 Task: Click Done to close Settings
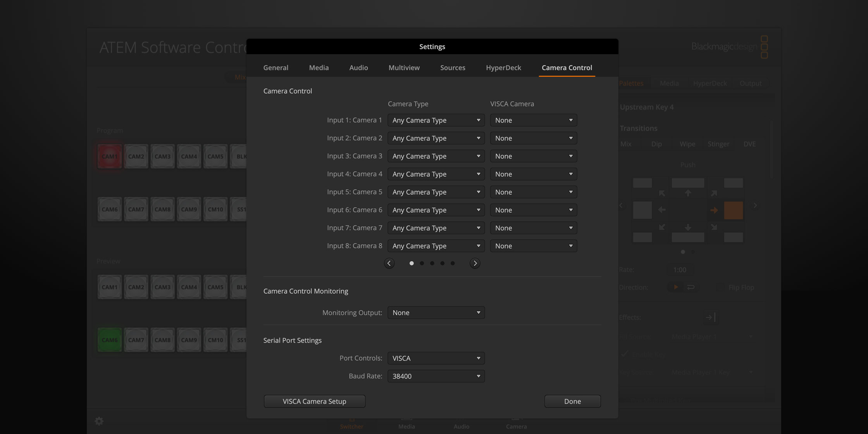pos(572,401)
